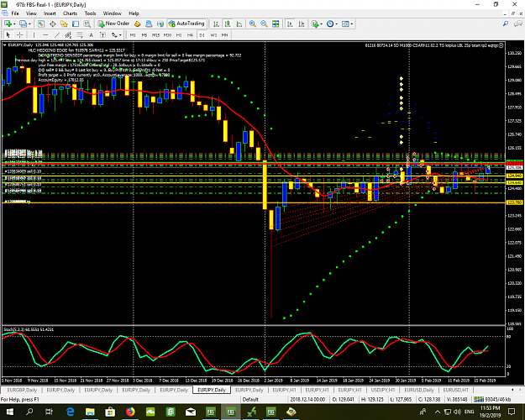Switch to the EURGBP,Daily chart tab
The width and height of the screenshot is (525, 420).
(22, 390)
